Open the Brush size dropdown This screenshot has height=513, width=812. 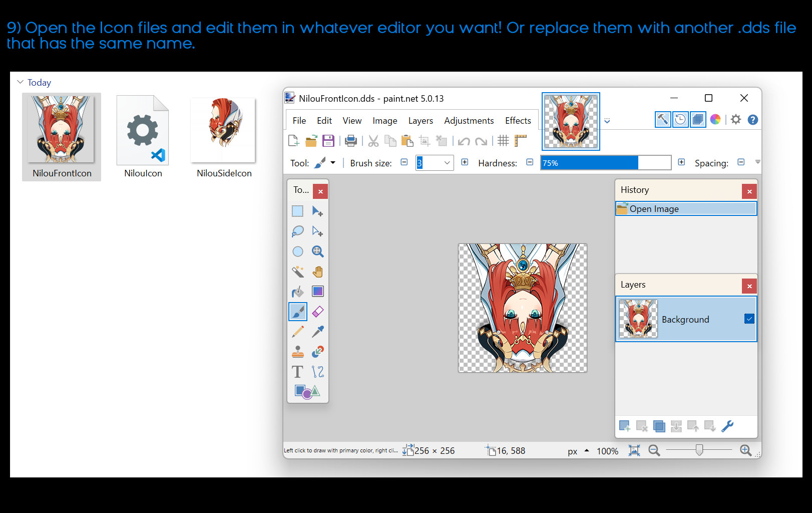pos(448,163)
